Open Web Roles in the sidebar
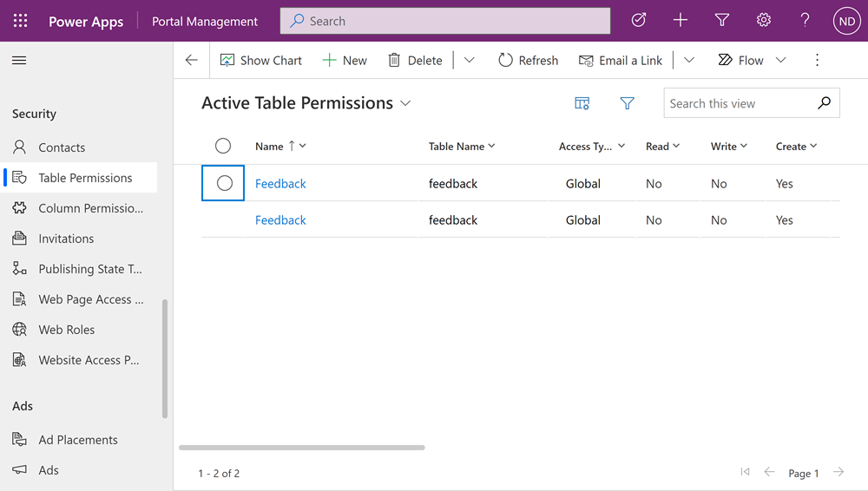Viewport: 868px width, 491px height. [80, 330]
